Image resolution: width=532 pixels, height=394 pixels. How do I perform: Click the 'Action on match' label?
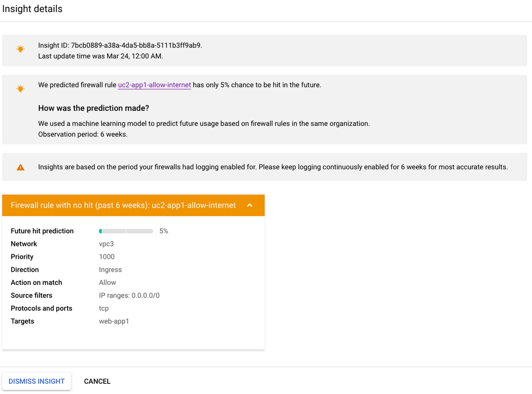[36, 282]
